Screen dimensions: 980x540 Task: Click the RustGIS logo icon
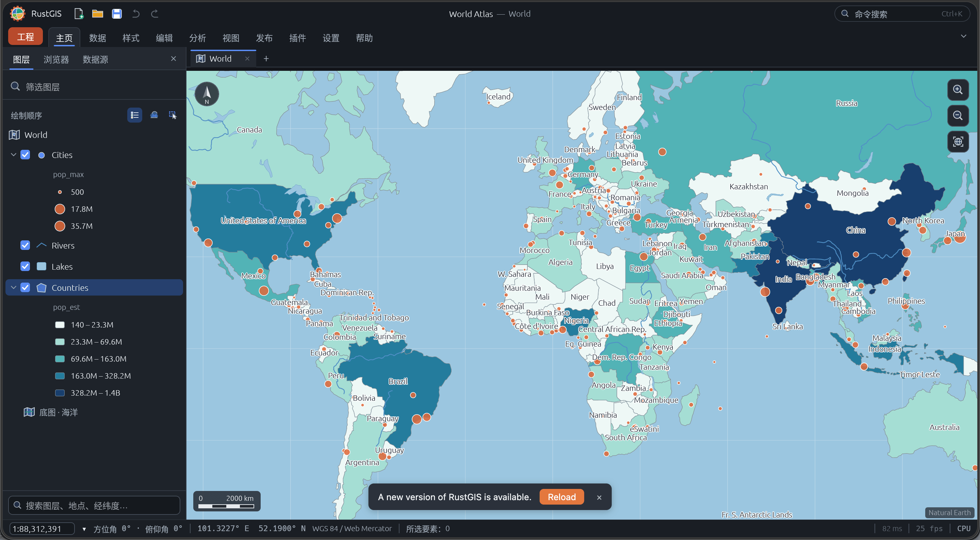(17, 14)
